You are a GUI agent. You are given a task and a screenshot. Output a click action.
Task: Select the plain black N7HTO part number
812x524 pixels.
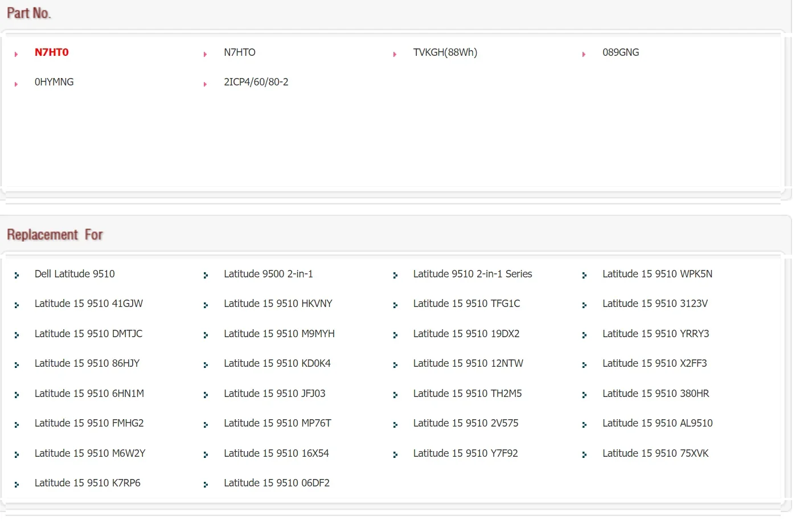240,52
